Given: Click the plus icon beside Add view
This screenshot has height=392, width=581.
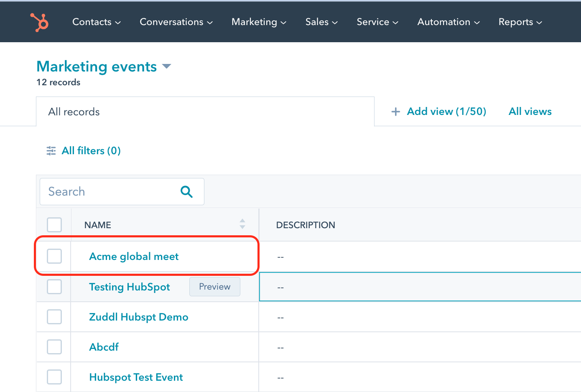Looking at the screenshot, I should (395, 112).
